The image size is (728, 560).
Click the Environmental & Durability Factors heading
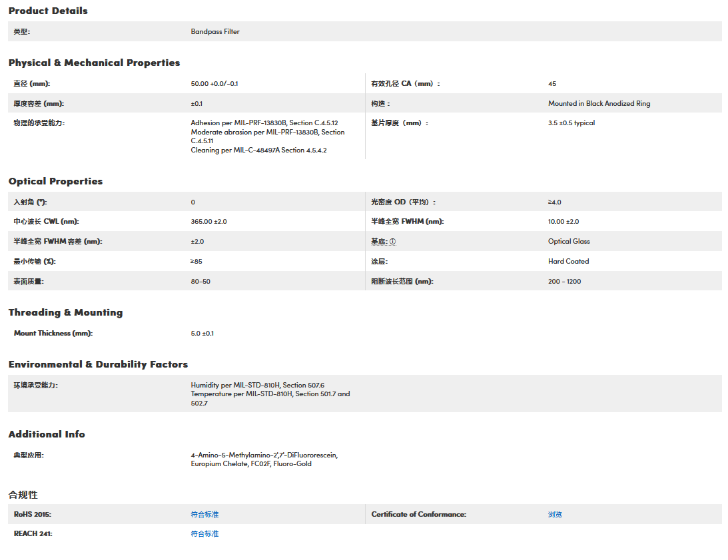98,364
